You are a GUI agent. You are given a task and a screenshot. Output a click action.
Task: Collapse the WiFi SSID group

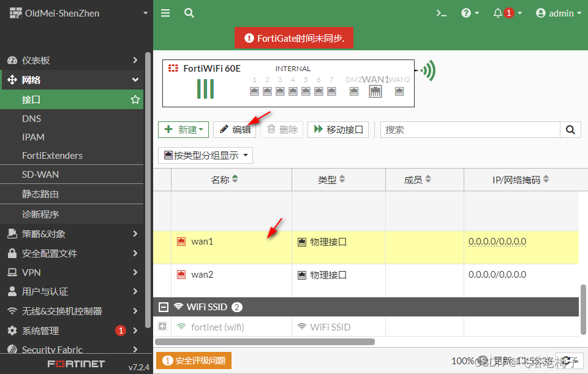coord(164,307)
